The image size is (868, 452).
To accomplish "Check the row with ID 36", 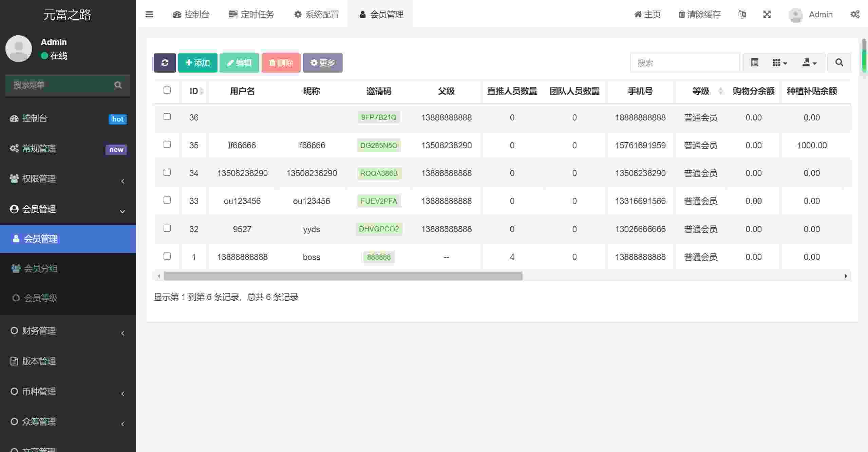I will tap(167, 116).
